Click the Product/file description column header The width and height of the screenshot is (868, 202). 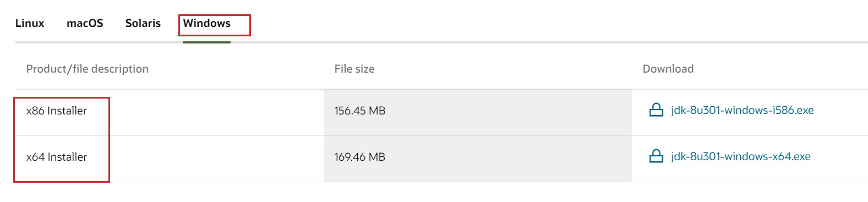[x=88, y=69]
